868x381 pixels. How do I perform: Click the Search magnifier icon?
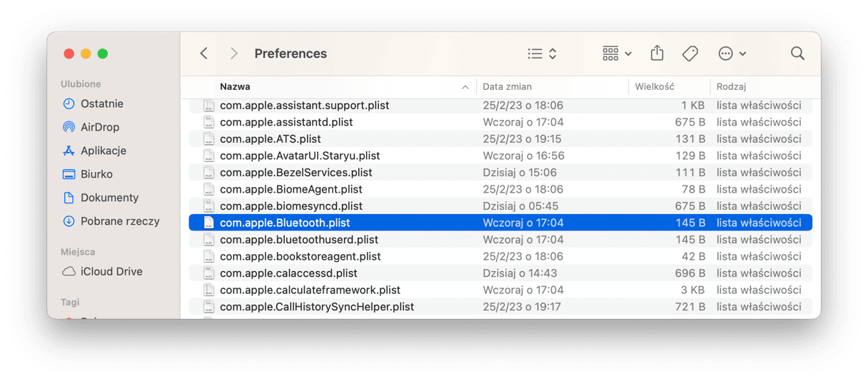click(x=798, y=54)
